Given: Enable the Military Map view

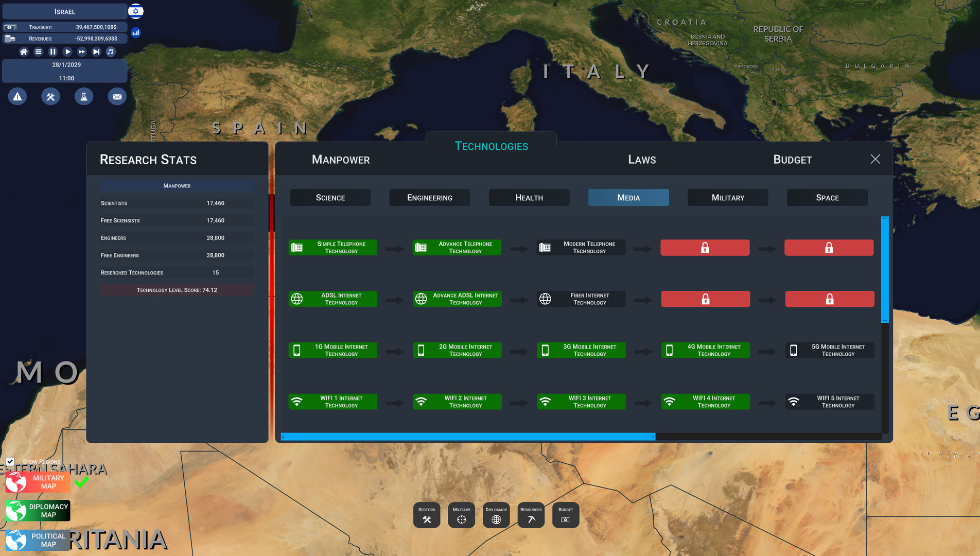Looking at the screenshot, I should click(x=38, y=482).
